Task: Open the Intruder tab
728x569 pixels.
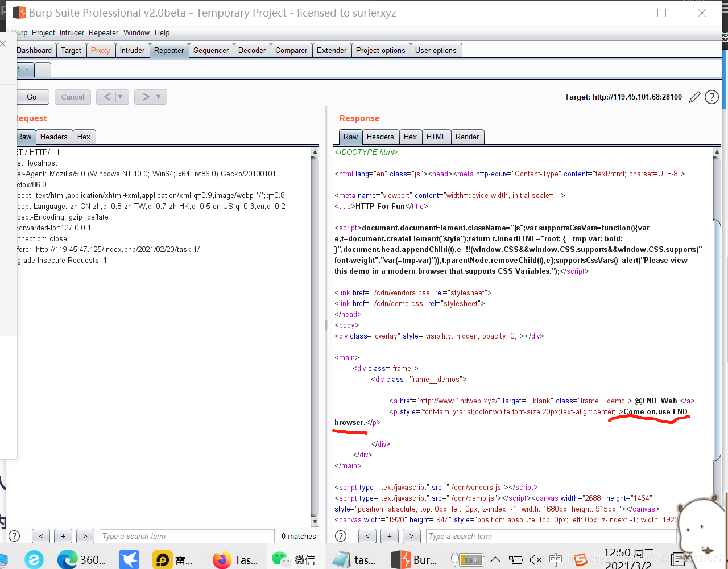Action: (x=133, y=50)
